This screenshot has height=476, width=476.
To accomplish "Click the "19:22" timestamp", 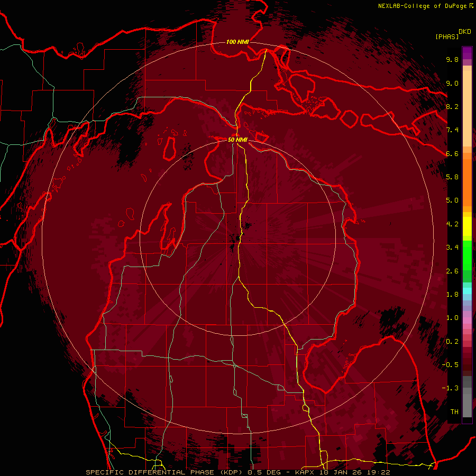I will (x=379, y=472).
